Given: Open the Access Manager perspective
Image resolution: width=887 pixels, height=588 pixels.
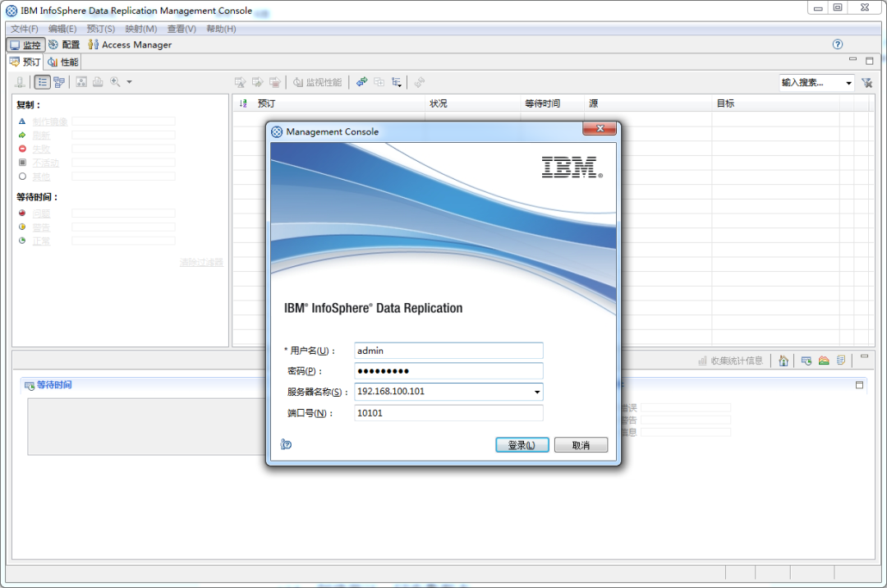Looking at the screenshot, I should tap(130, 44).
